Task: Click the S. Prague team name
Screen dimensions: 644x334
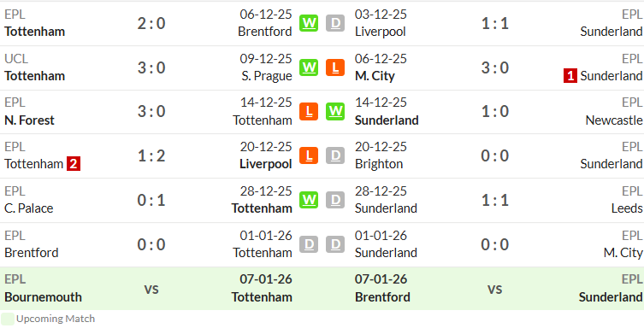Action: tap(267, 76)
